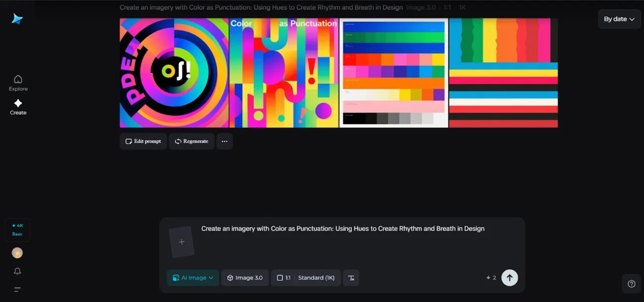Open the 4K Basic plan badge
Image resolution: width=644 pixels, height=302 pixels.
[x=17, y=230]
